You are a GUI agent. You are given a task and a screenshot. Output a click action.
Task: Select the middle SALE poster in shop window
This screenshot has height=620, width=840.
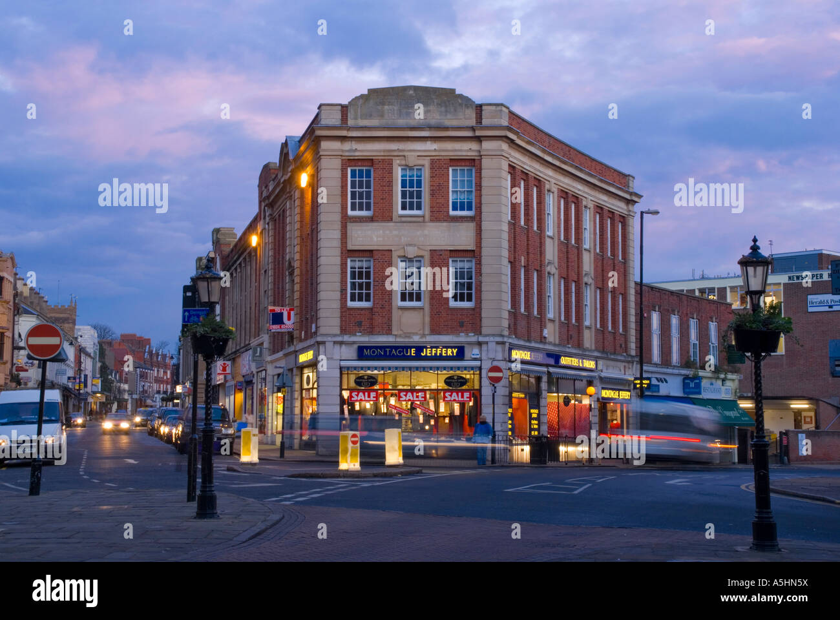tap(412, 396)
